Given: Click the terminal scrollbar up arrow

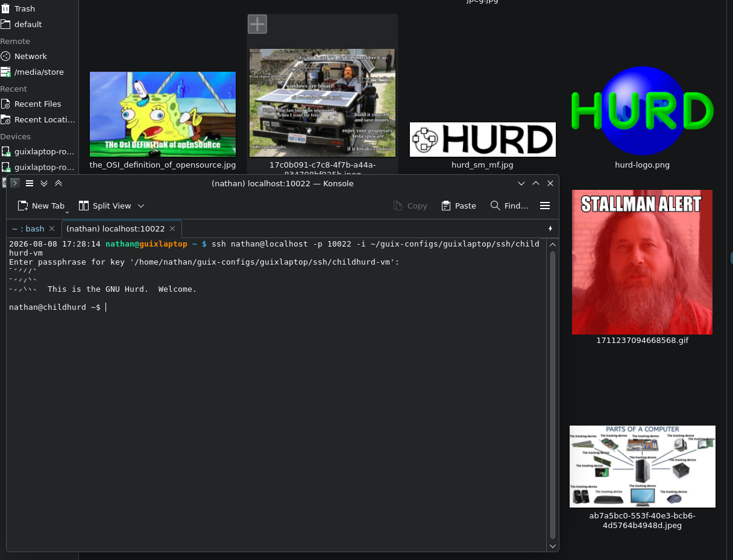Looking at the screenshot, I should [x=553, y=244].
